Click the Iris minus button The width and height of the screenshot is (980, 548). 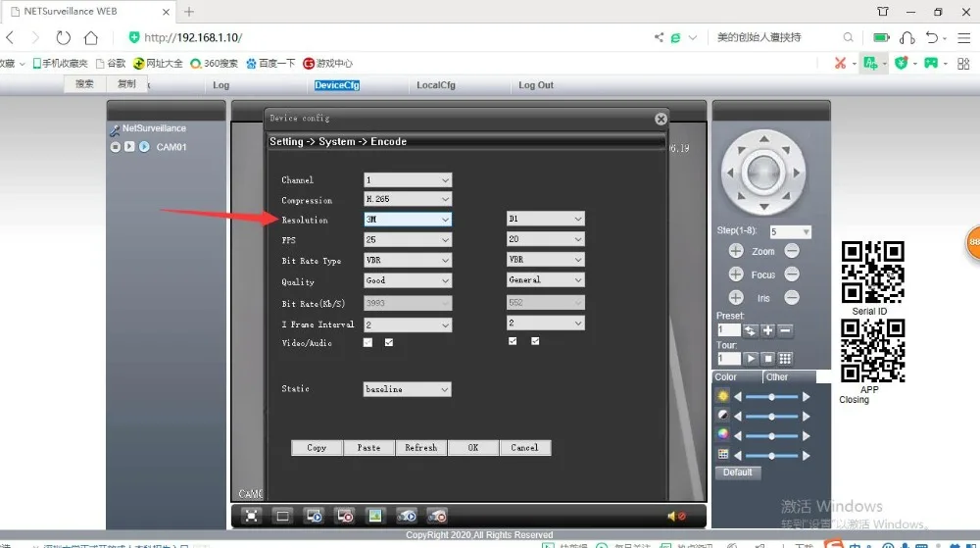pyautogui.click(x=792, y=298)
